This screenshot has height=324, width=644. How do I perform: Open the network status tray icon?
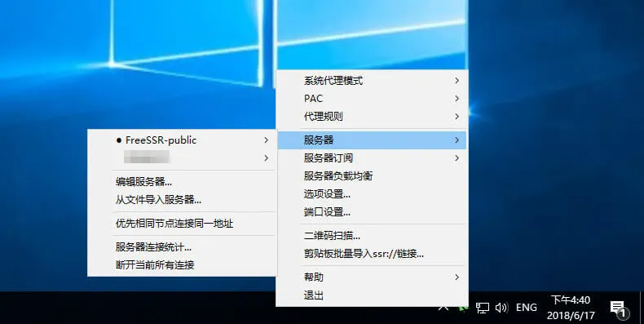pyautogui.click(x=482, y=308)
